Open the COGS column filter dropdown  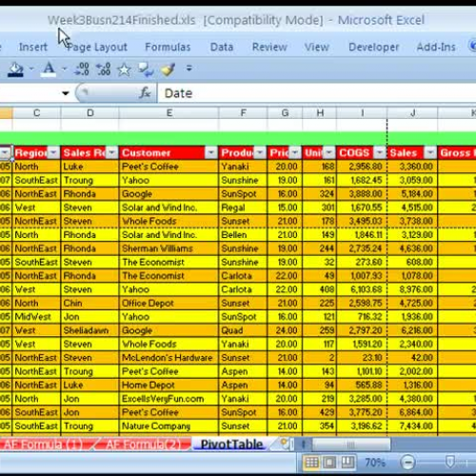(380, 152)
